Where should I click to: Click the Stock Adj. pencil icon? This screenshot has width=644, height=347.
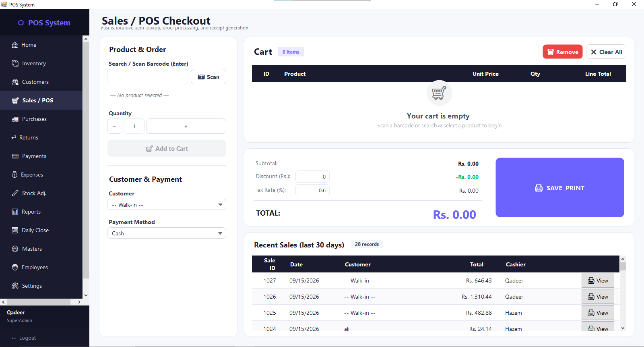15,193
